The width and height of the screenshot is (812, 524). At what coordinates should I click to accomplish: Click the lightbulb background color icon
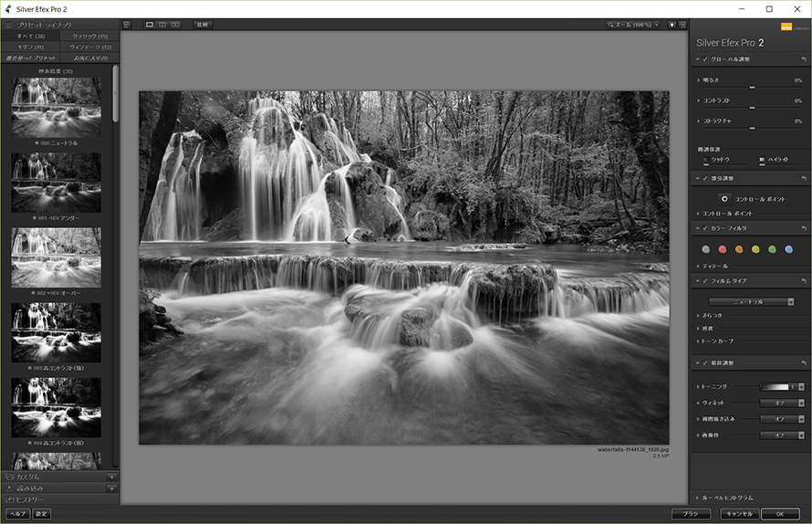(x=671, y=25)
